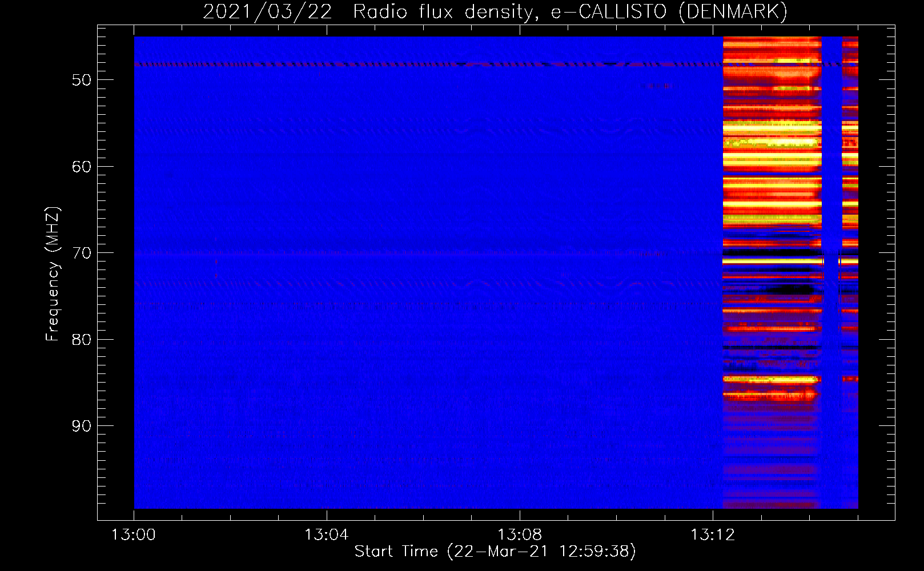The width and height of the screenshot is (924, 571).
Task: Click the 50 frequency tick label
Action: [x=82, y=80]
